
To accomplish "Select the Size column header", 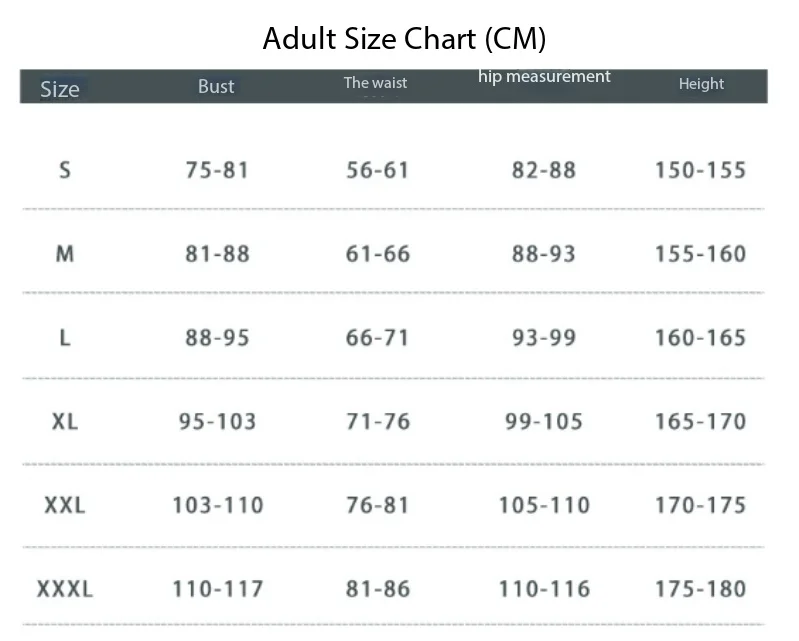I will [x=60, y=89].
